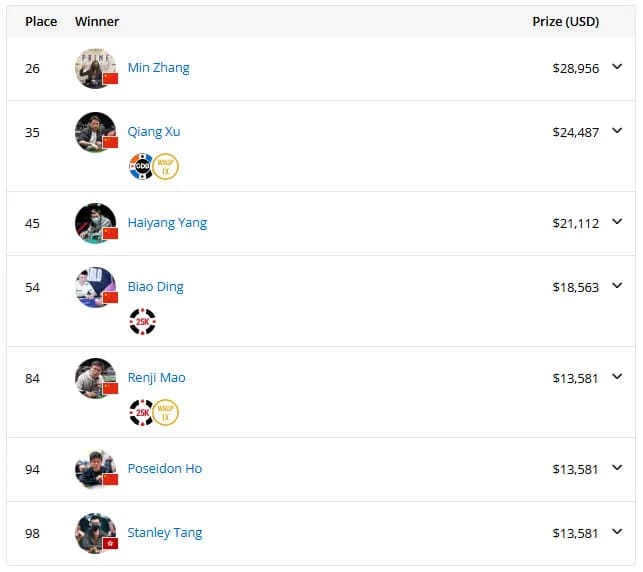Expand Stanley Tang's result row chevron

(617, 531)
